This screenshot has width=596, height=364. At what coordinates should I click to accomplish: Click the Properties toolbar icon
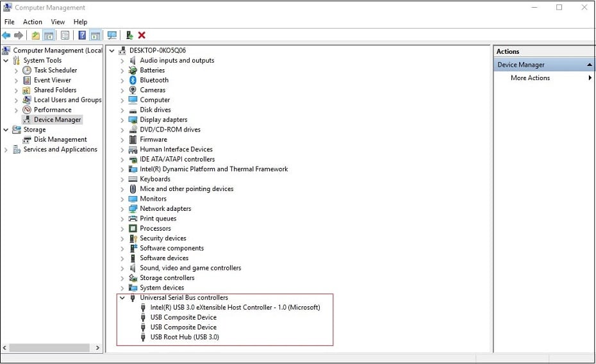click(65, 35)
